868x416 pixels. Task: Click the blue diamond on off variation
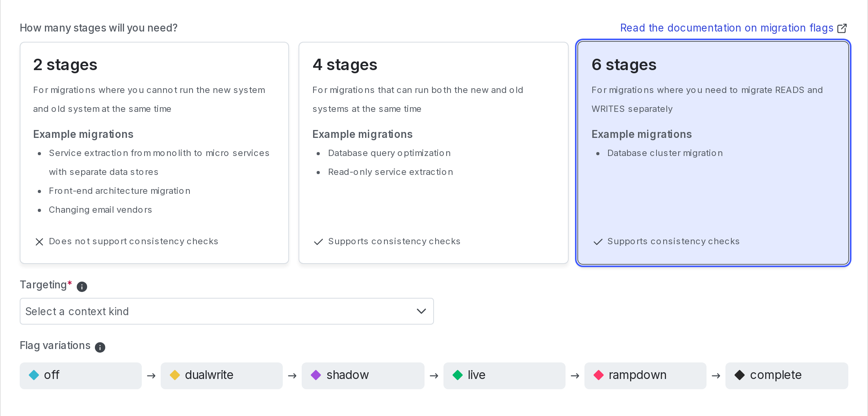point(34,375)
